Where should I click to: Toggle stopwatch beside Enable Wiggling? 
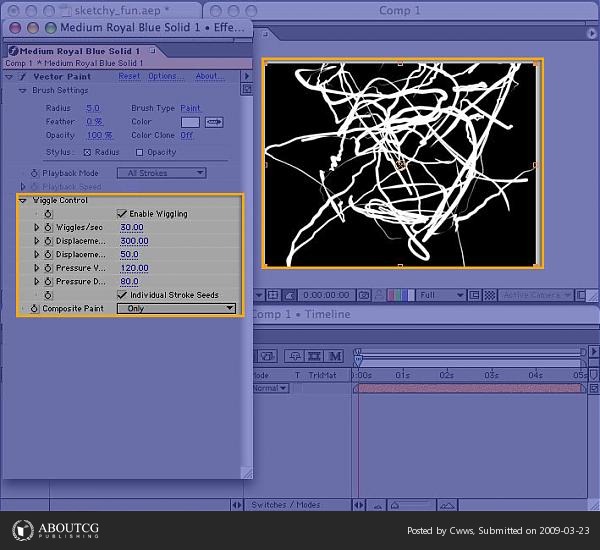(48, 214)
